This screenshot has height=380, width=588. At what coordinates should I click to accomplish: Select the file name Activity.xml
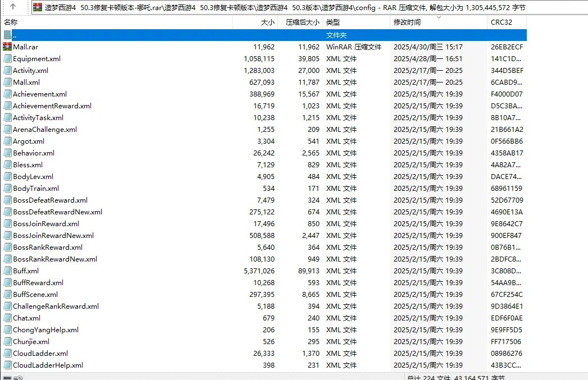31,71
